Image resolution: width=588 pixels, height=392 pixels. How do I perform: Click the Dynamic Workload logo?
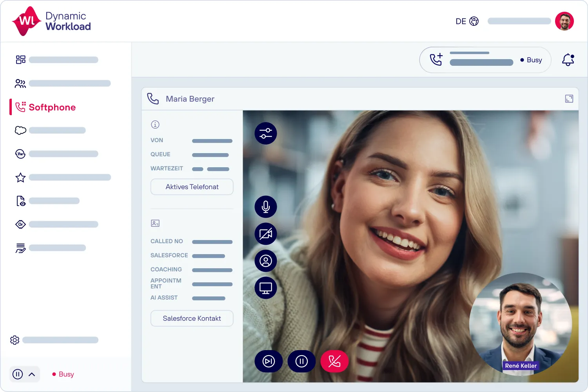[51, 21]
